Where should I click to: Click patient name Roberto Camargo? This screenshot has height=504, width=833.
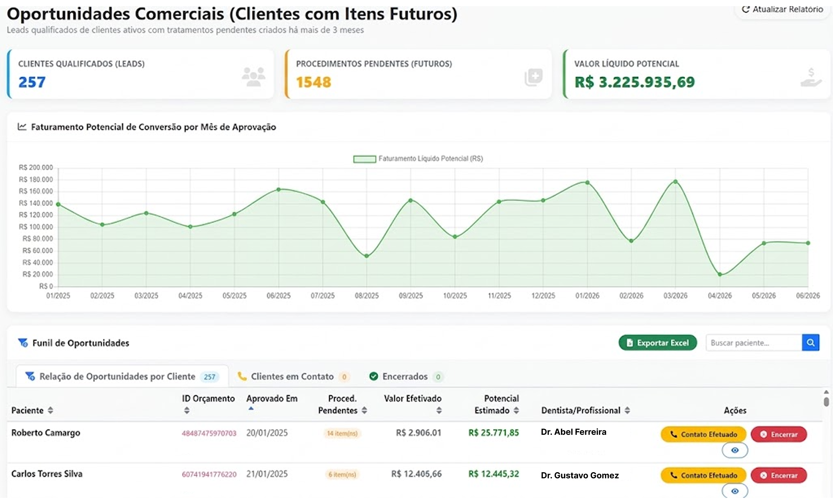pyautogui.click(x=46, y=433)
